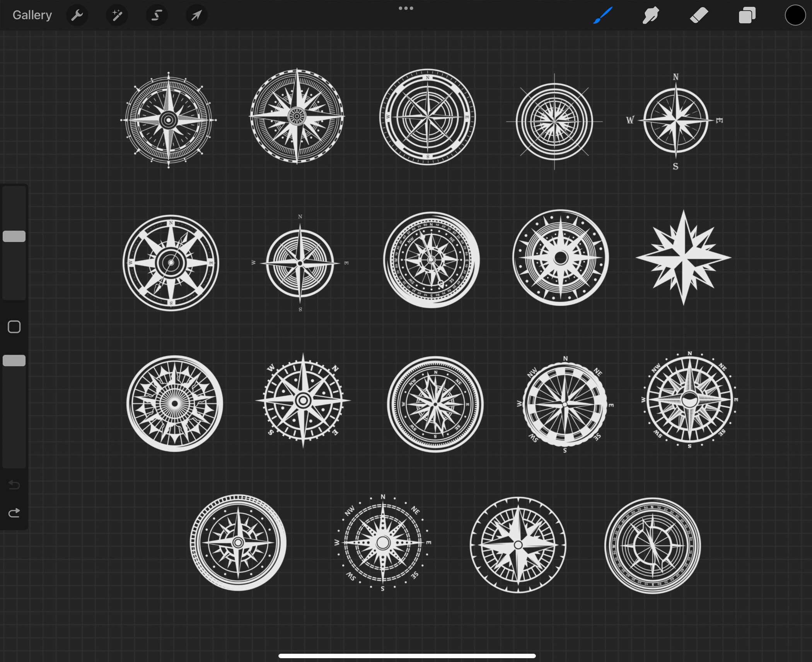Open the Actions wrench menu
The height and width of the screenshot is (662, 812).
tap(77, 15)
